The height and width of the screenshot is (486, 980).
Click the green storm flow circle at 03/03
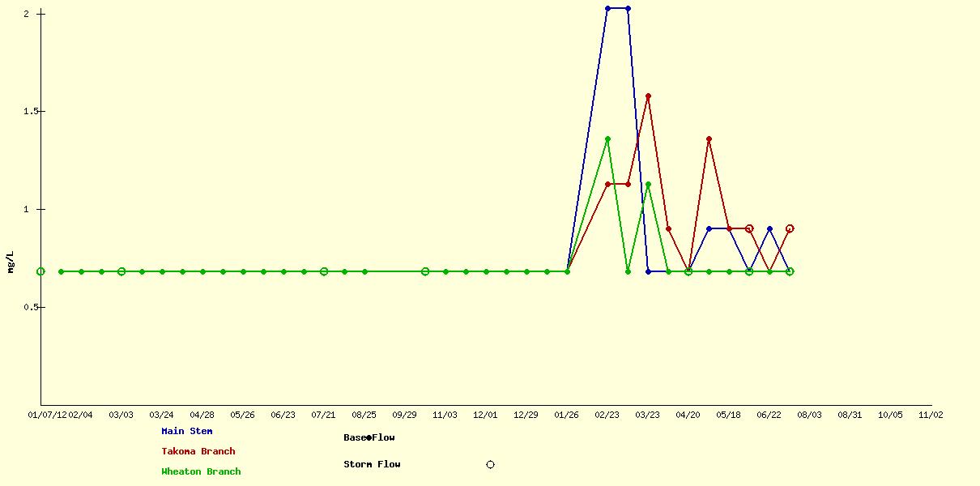(121, 271)
